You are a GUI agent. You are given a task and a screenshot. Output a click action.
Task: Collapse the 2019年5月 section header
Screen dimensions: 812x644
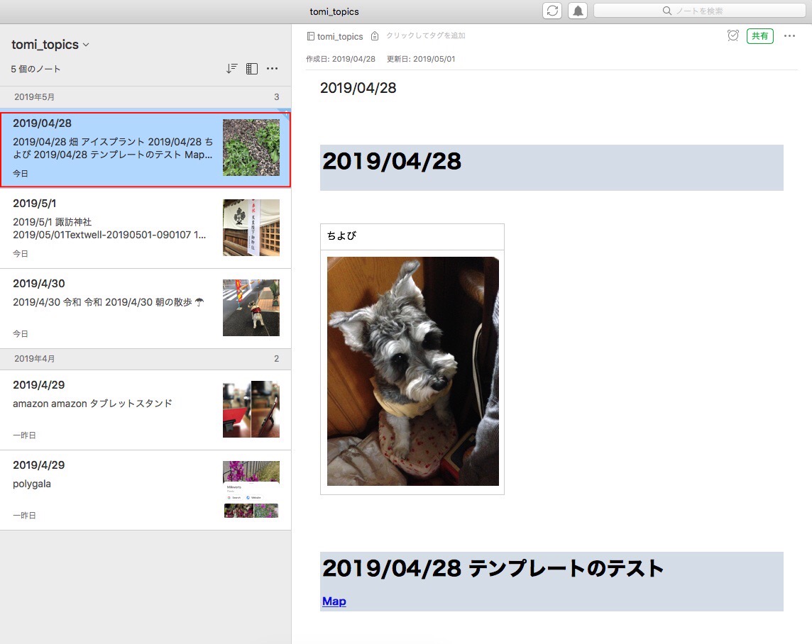point(146,96)
